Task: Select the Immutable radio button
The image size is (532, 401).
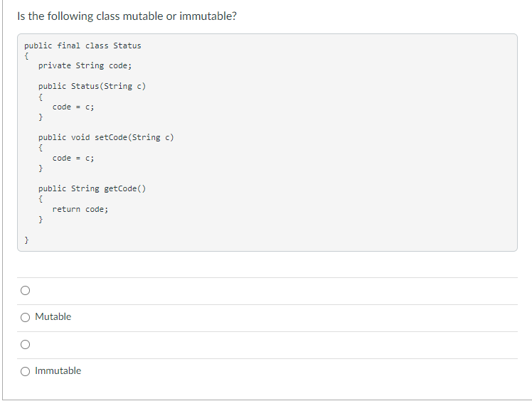Action: 25,371
